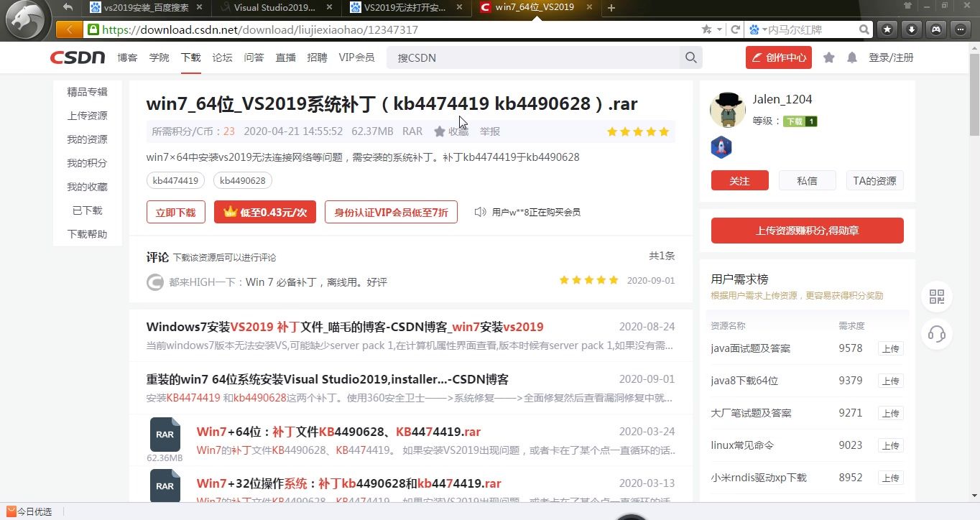Click the CSDN search magnifier button
Image resolution: width=980 pixels, height=520 pixels.
691,57
